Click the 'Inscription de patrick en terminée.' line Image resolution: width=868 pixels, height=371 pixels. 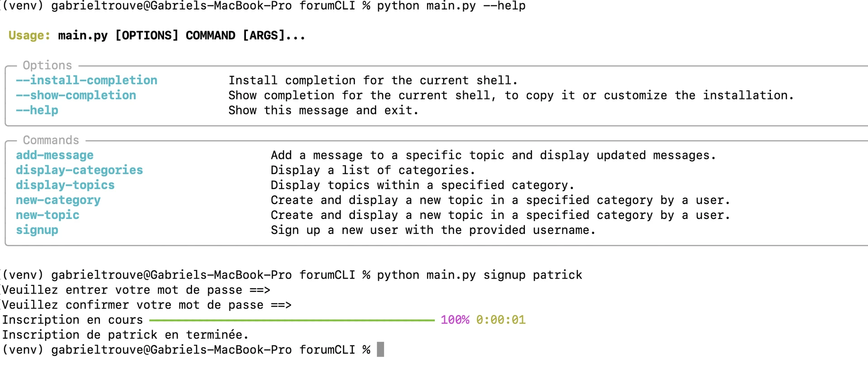pyautogui.click(x=125, y=335)
